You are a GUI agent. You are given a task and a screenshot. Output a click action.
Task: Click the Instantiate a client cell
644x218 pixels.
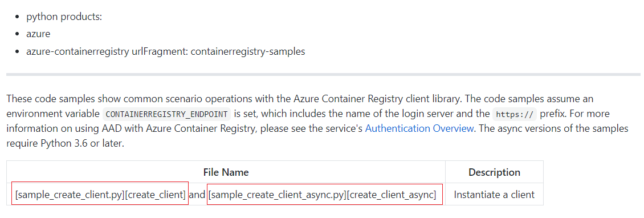click(x=494, y=194)
